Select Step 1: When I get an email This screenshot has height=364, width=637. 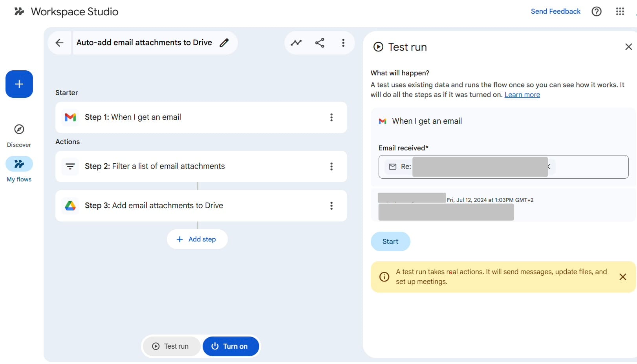tap(201, 117)
